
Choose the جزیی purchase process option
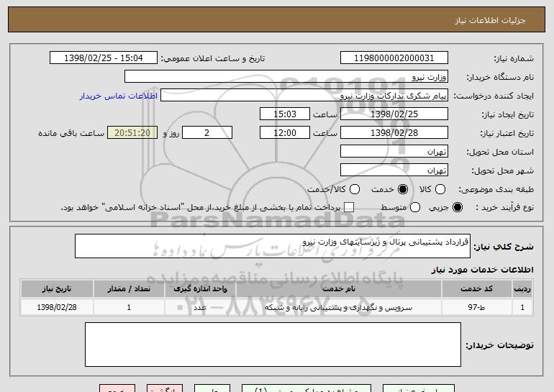pyautogui.click(x=457, y=207)
